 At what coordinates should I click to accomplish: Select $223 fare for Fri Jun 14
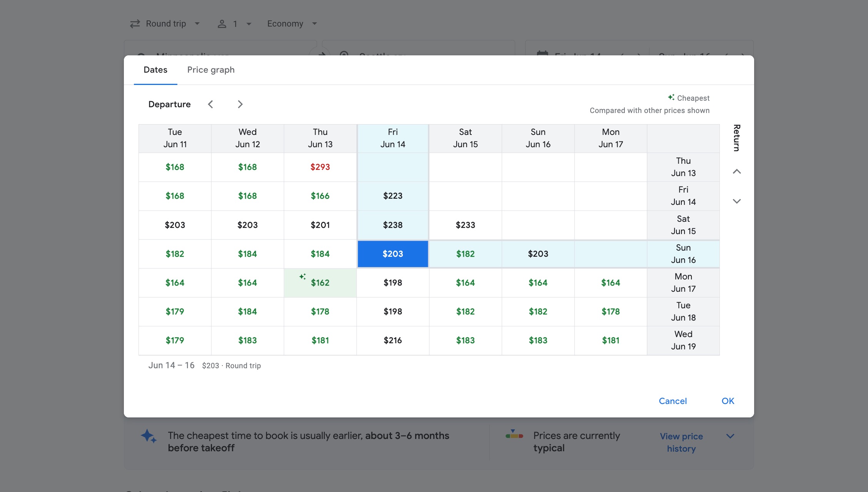(x=393, y=196)
